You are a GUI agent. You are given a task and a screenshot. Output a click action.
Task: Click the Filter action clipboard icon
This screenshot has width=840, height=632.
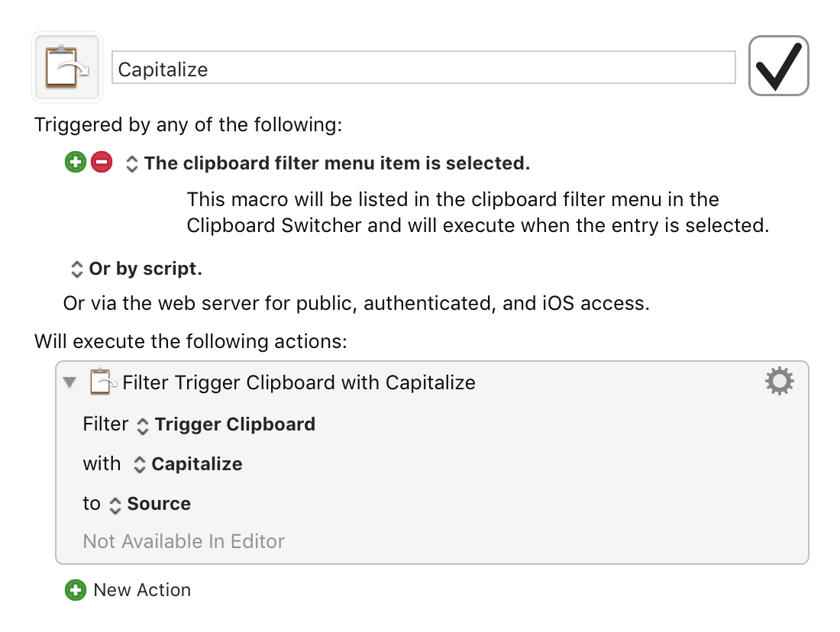(x=102, y=382)
